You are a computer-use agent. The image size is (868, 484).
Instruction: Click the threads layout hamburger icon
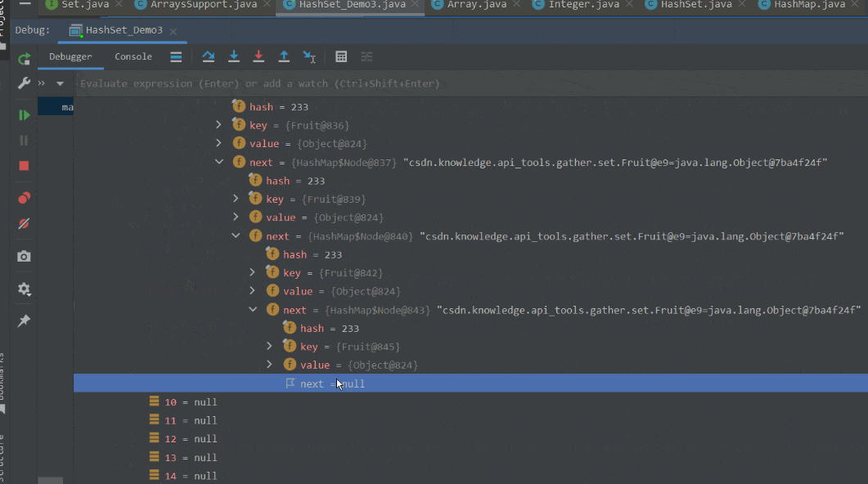click(x=176, y=56)
